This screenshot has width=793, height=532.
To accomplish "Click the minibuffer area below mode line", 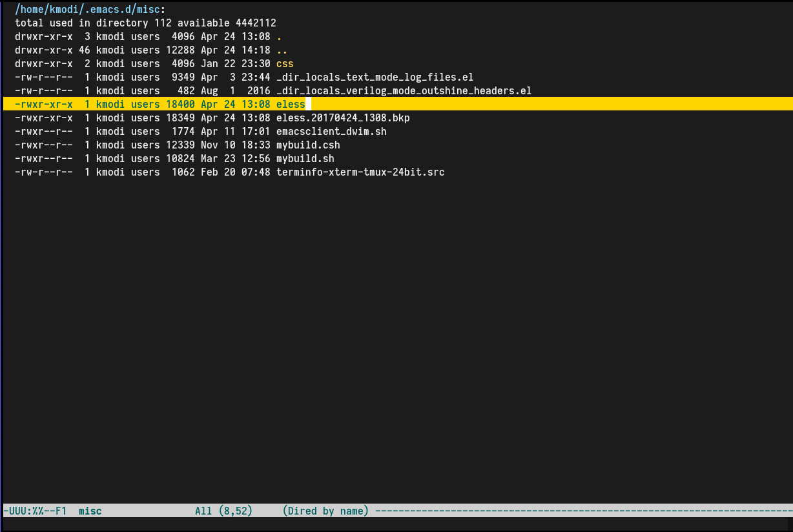I will (396, 524).
